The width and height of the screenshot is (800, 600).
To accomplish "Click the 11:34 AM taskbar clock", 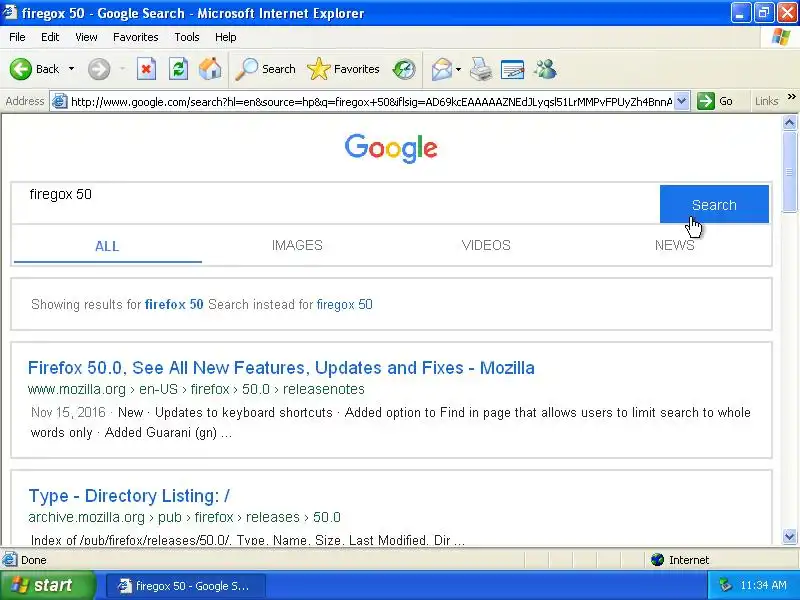I will [763, 585].
